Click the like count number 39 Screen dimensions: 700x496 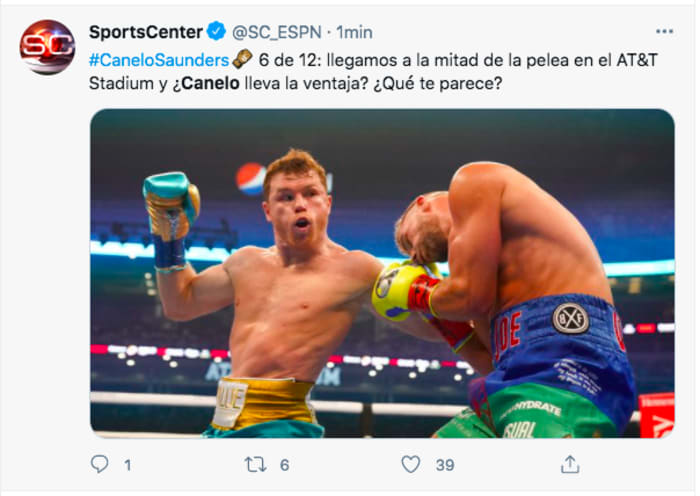[445, 464]
